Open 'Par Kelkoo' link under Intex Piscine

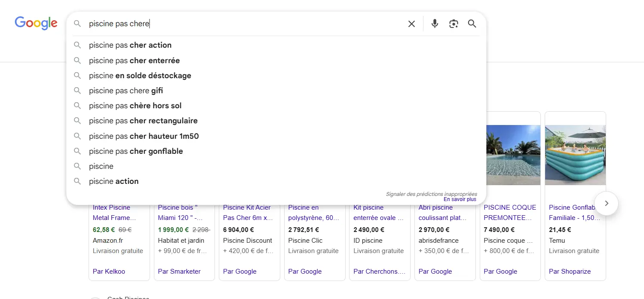109,272
